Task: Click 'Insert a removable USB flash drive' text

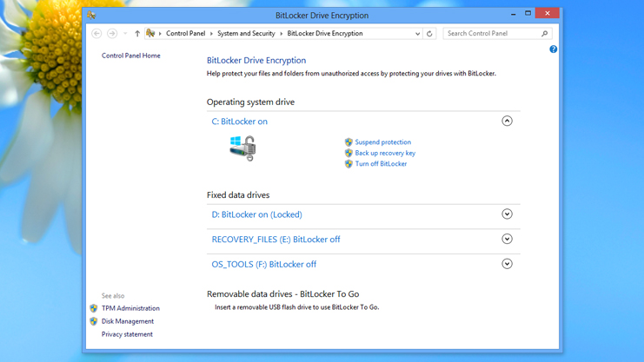Action: pyautogui.click(x=297, y=307)
